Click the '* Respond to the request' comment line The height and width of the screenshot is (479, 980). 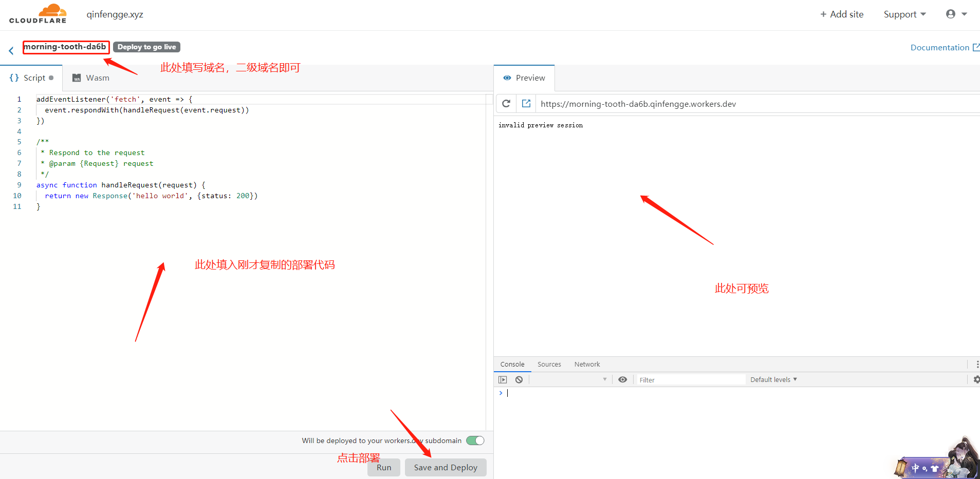pos(93,152)
